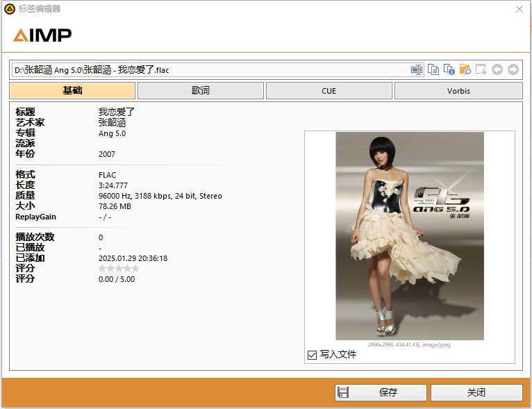This screenshot has height=409, width=532.
Task: Go to previous file arrow
Action: pos(497,69)
